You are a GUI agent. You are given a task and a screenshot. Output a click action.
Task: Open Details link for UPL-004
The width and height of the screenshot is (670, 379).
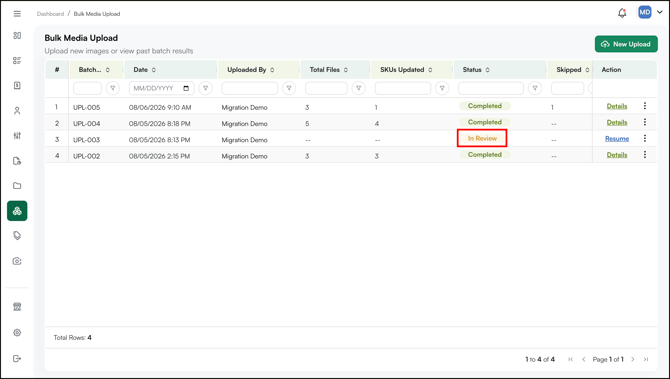click(x=617, y=122)
